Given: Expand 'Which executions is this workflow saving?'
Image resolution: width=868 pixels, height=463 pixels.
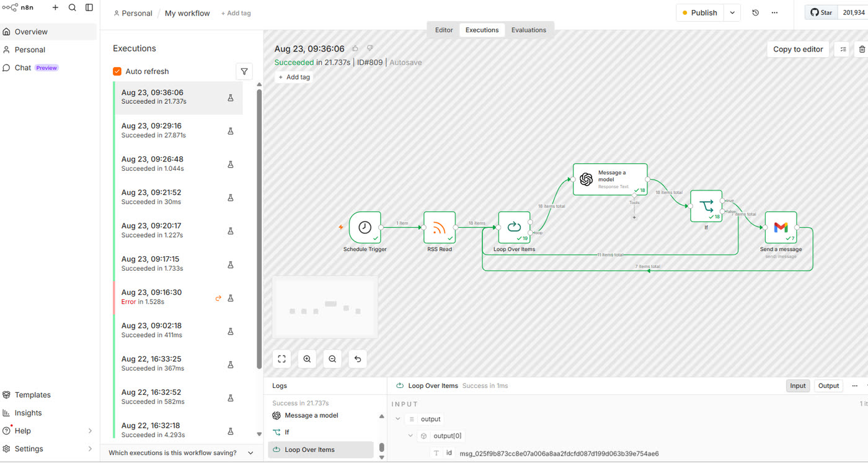Looking at the screenshot, I should click(181, 453).
